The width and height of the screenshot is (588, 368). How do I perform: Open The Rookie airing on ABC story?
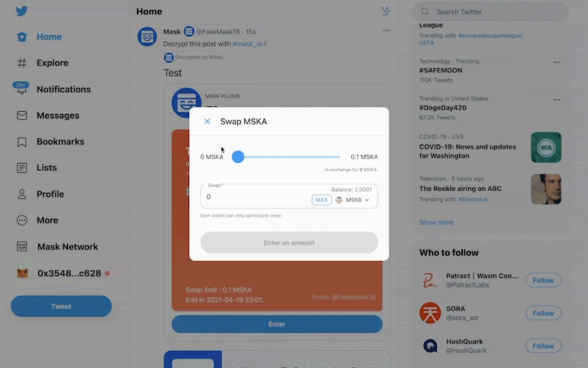(460, 189)
